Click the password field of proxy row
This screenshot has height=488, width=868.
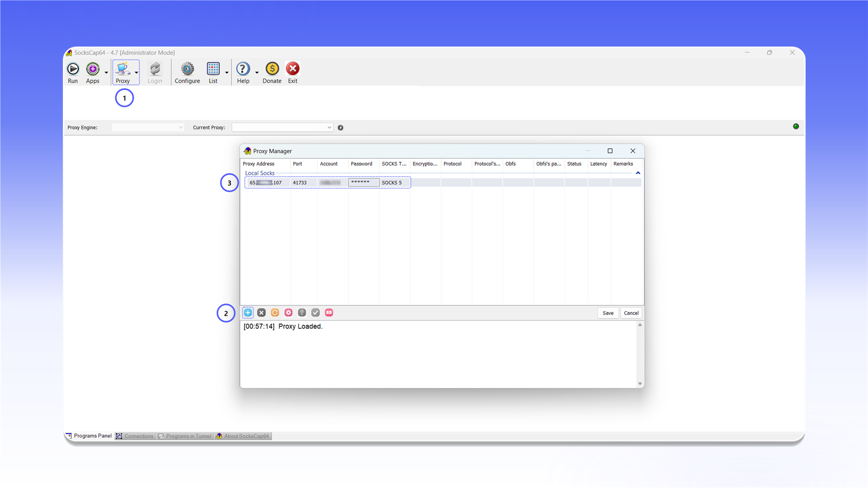click(363, 183)
